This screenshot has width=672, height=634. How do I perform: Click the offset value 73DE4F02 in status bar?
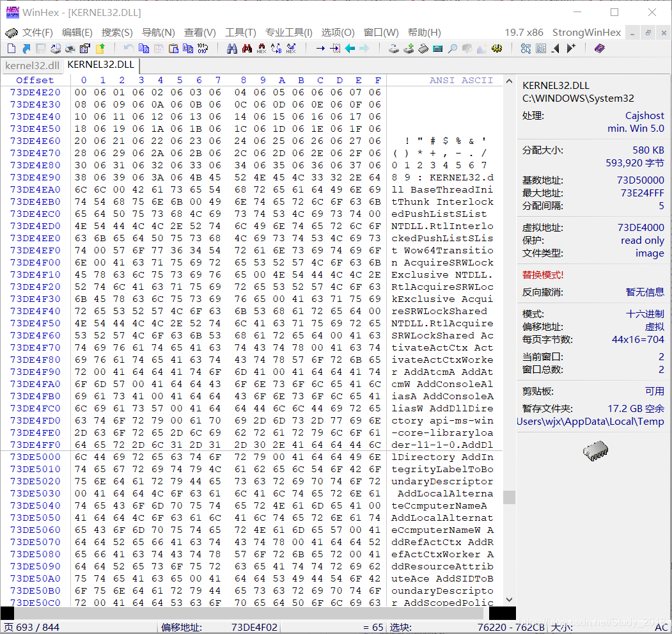click(x=254, y=627)
